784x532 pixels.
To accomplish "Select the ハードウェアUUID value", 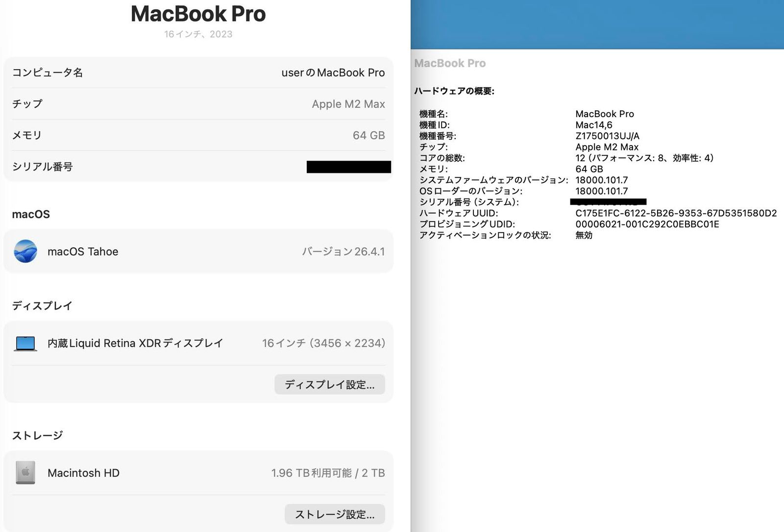I will pyautogui.click(x=676, y=213).
